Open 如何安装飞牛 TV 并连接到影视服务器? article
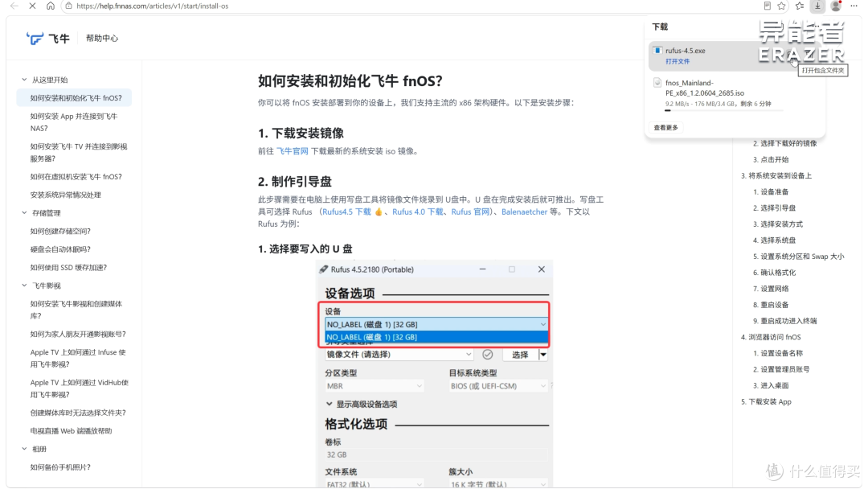Viewport: 868px width, 489px height. [x=79, y=152]
